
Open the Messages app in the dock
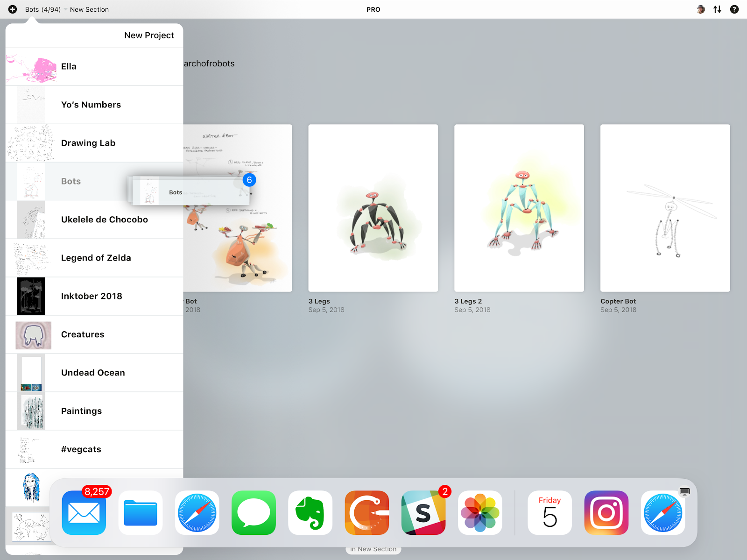coord(254,513)
